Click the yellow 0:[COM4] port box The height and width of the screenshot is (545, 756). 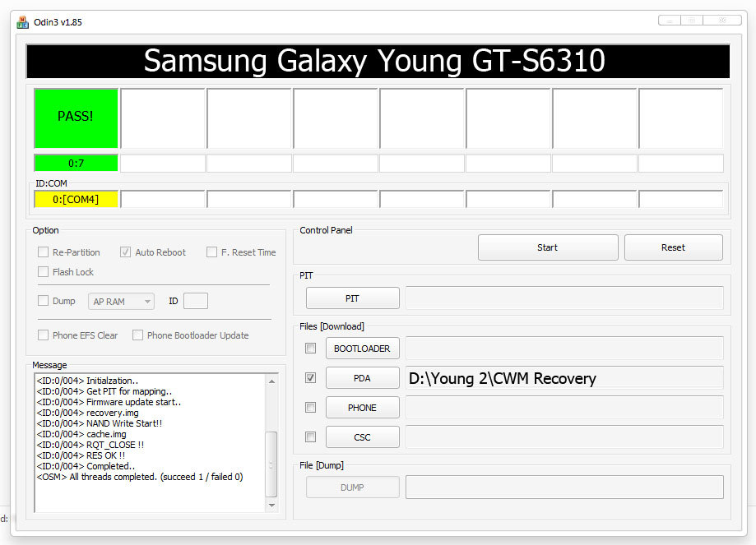(77, 199)
